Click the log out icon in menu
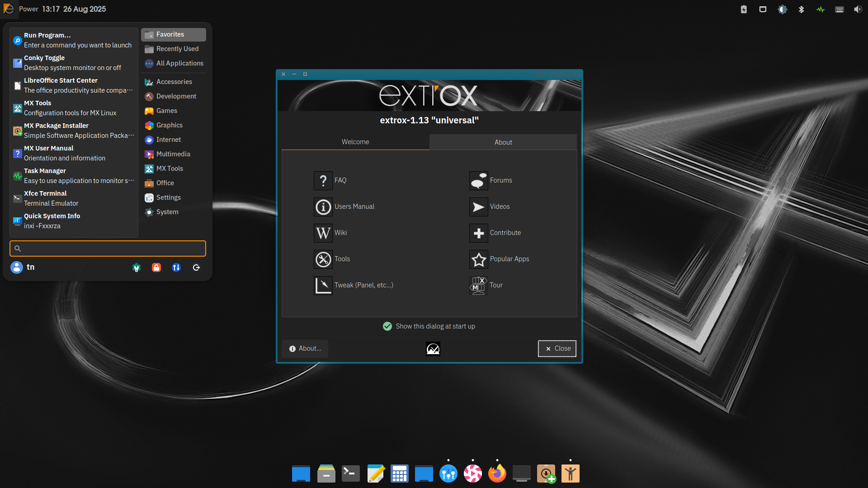This screenshot has height=488, width=868. point(196,267)
